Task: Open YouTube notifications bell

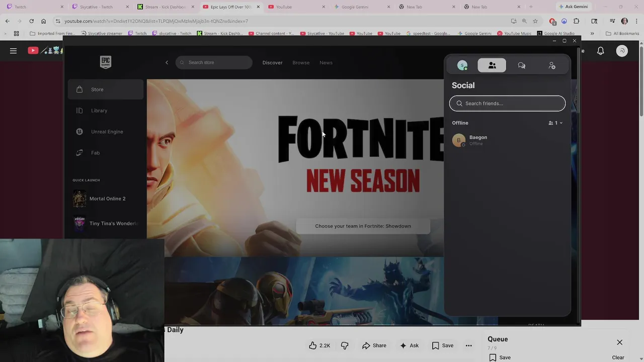Action: (x=601, y=51)
